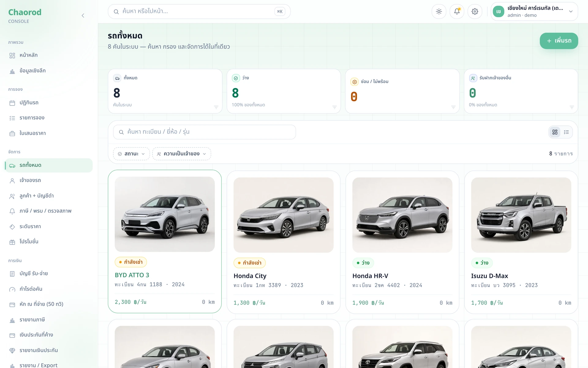Screen dimensions: 588x368
Task: Click the รายงานเงินประกัน diamond icon
Action: (x=12, y=351)
